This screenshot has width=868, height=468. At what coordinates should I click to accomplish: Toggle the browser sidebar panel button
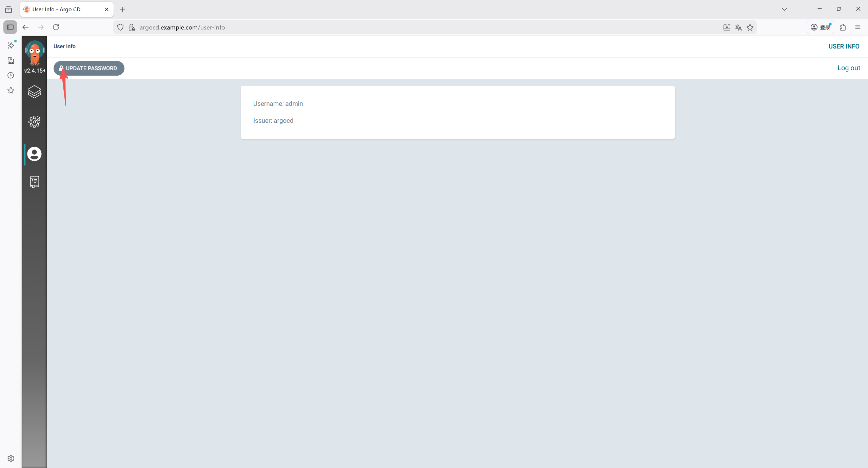10,27
